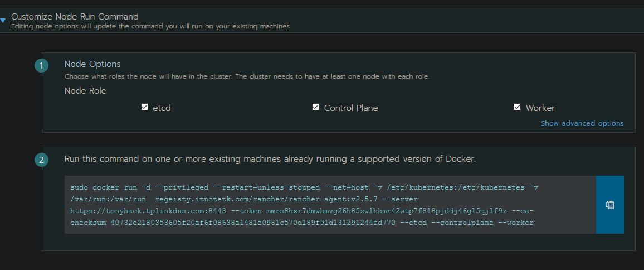Screen dimensions: 644x270
Task: Uncheck the Control Plane role checkbox
Action: [x=315, y=107]
